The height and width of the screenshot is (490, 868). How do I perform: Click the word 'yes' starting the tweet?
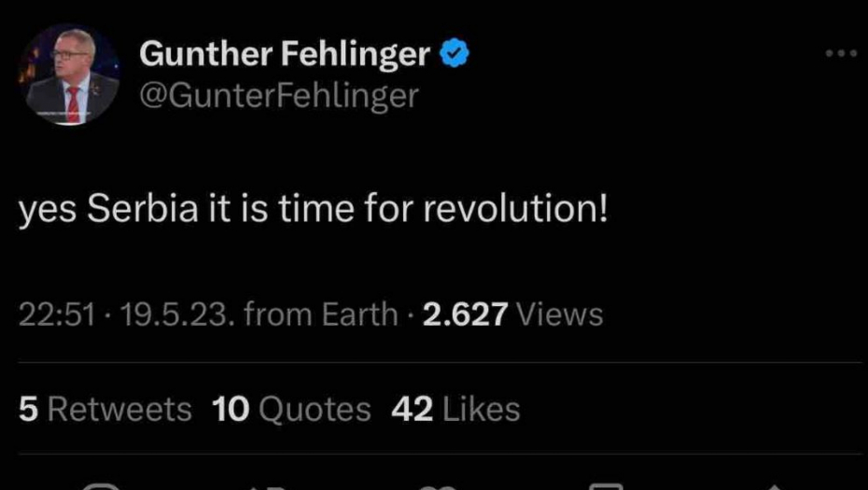point(48,209)
